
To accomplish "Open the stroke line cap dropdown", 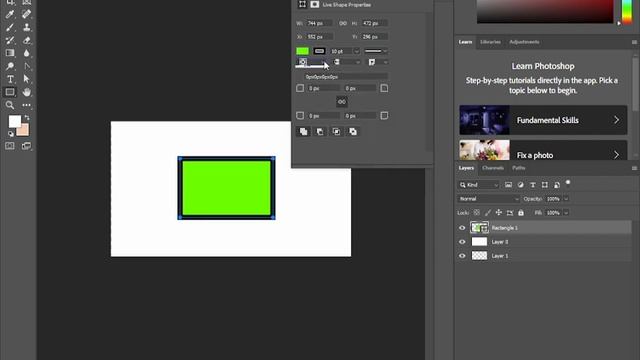I will (347, 62).
